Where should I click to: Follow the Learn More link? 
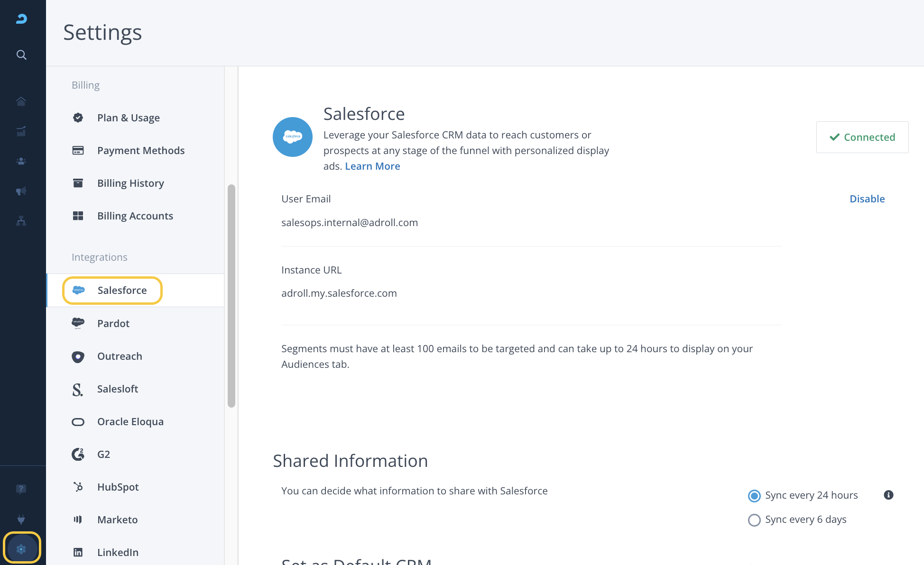[x=372, y=166]
